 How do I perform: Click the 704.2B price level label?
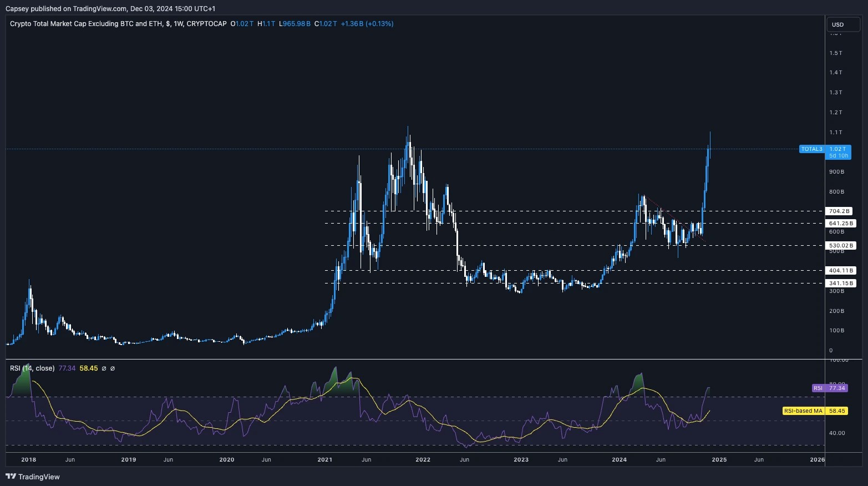tap(839, 211)
